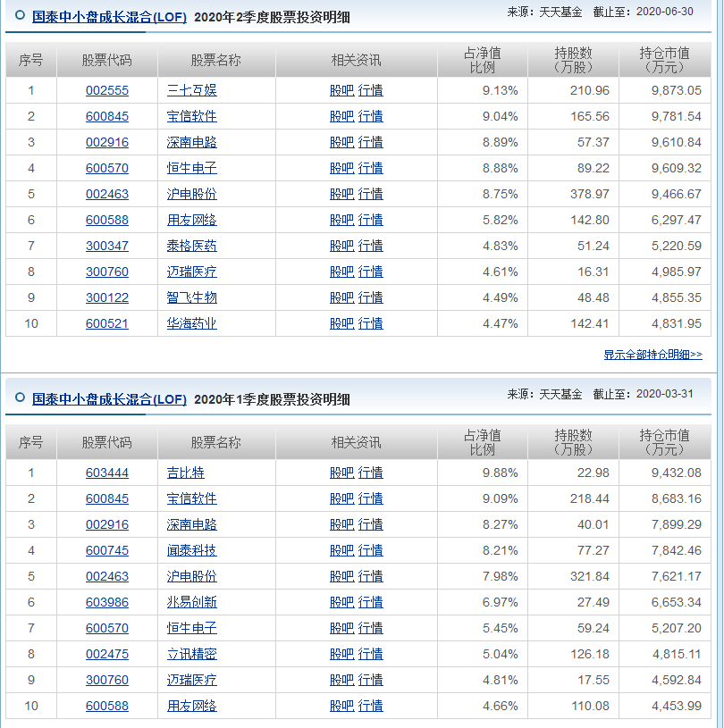This screenshot has width=724, height=728.
Task: Open 行情 link for 闻泰科技 row
Action: [370, 550]
